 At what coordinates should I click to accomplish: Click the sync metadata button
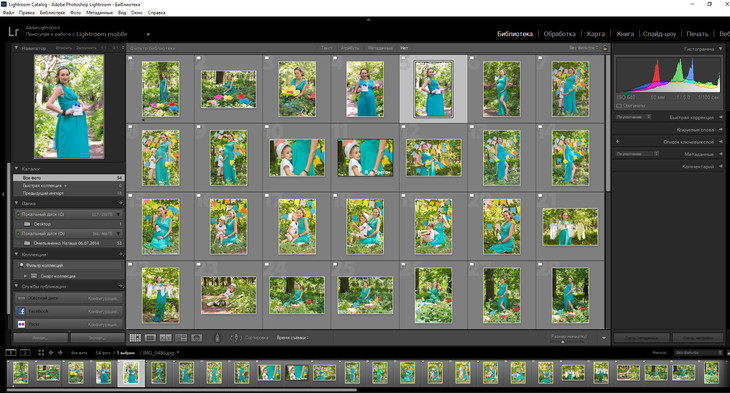point(642,338)
